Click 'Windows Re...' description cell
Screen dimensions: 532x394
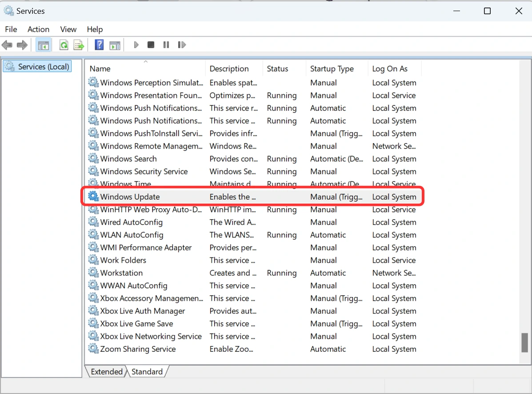click(x=233, y=146)
